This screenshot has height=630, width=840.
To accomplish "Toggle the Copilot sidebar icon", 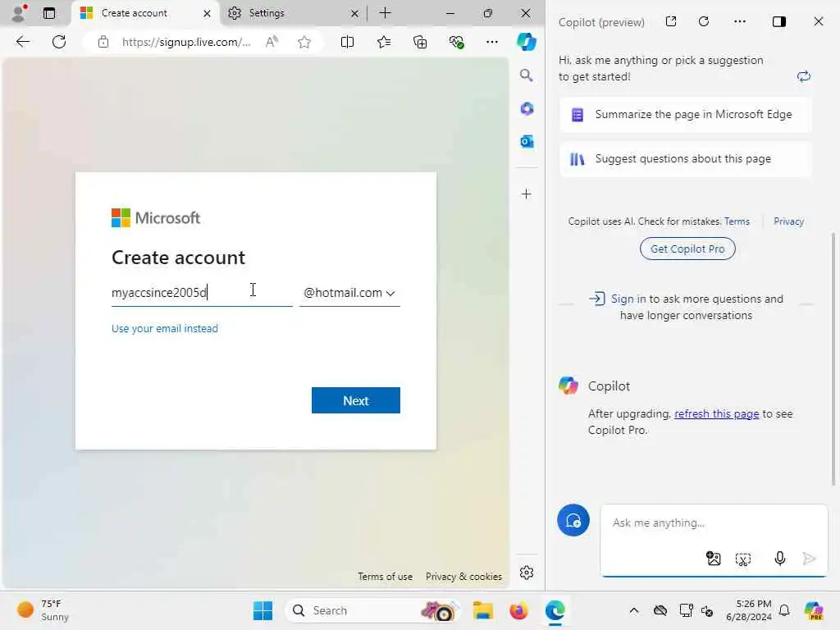I will [527, 42].
